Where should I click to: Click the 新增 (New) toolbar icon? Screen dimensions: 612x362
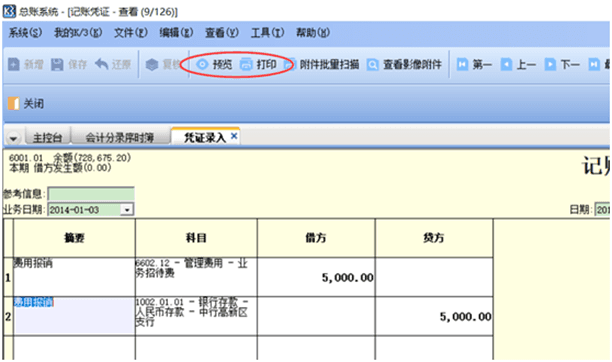14,64
